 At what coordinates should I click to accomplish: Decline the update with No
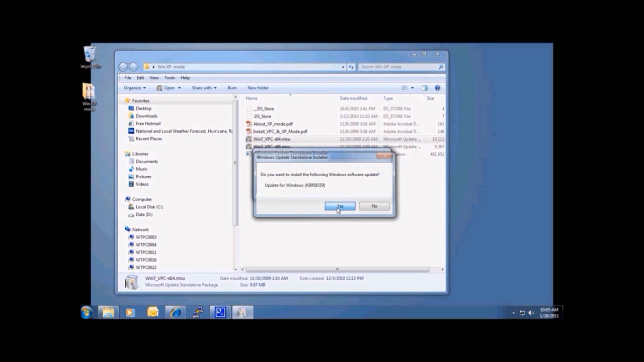374,206
